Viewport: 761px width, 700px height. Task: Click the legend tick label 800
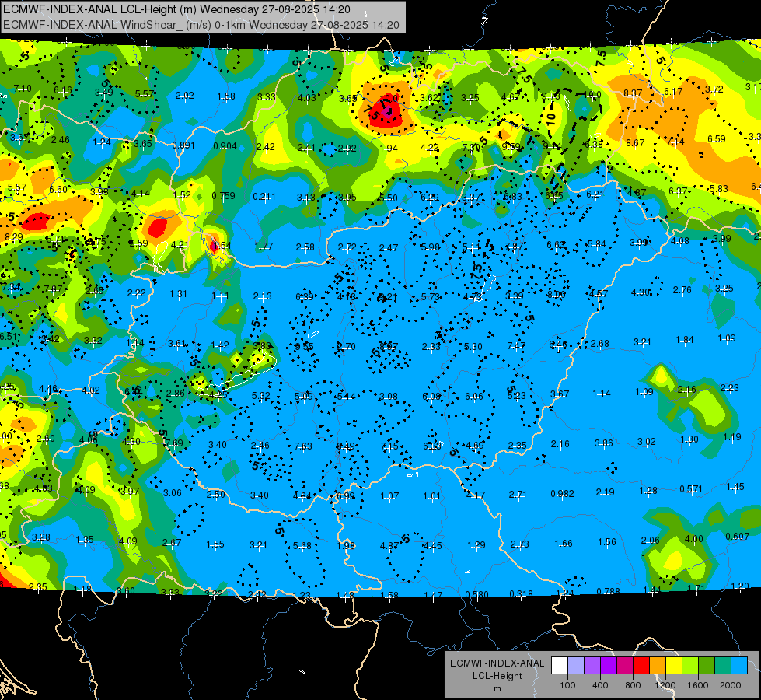point(633,685)
